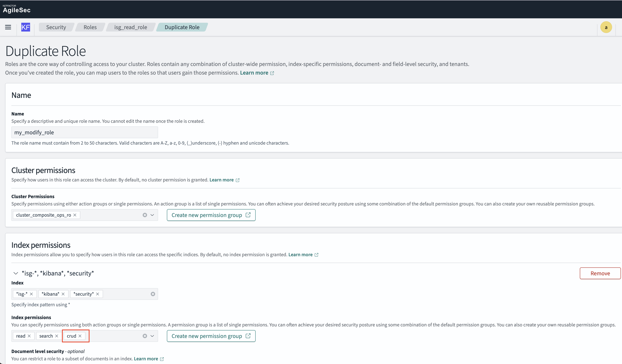Open the Cluster Permissions dropdown arrow
Screen dimensions: 622x364
click(x=152, y=215)
